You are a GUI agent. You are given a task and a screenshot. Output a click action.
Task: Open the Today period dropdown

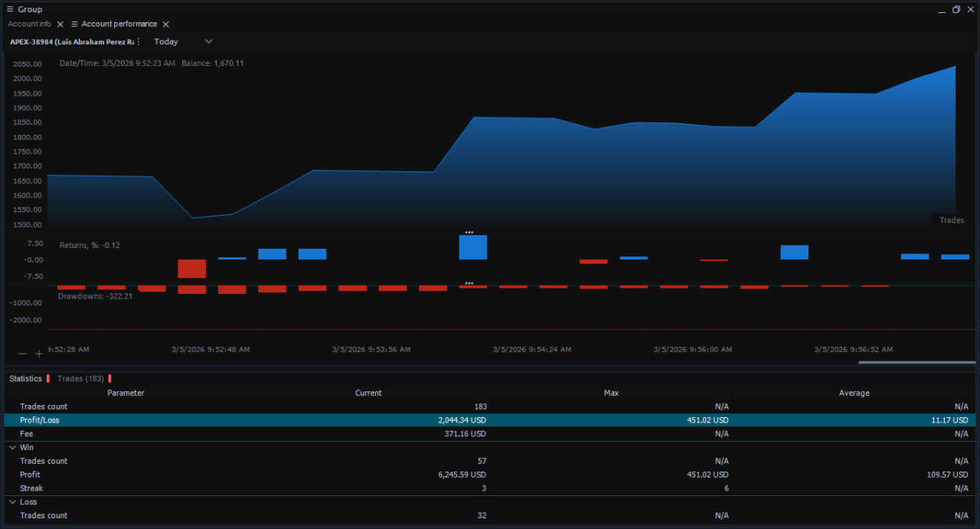click(x=183, y=41)
